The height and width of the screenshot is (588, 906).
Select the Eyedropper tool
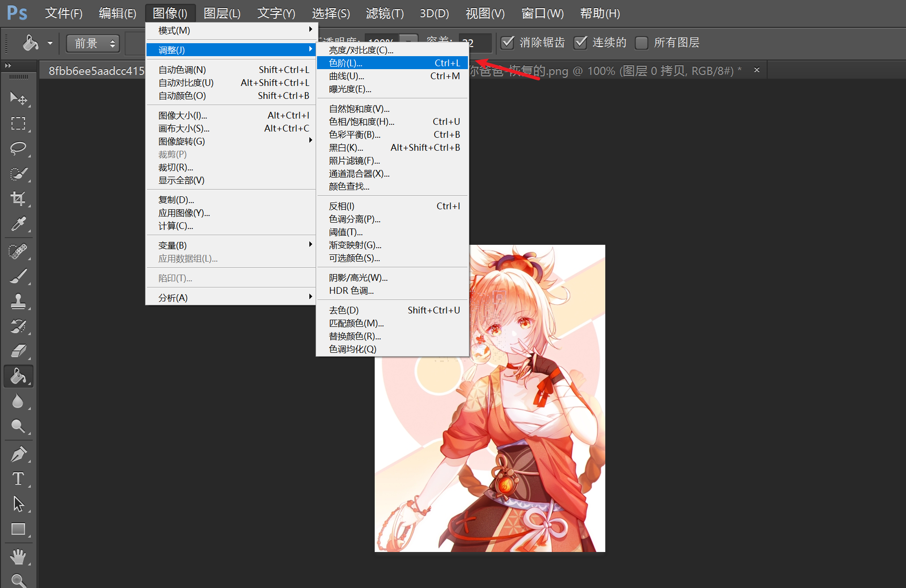click(x=18, y=224)
